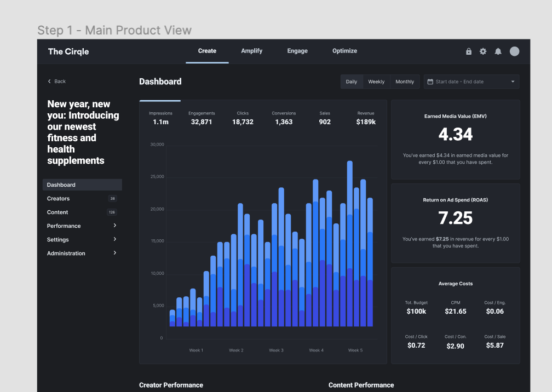Select the Impressions metric tab above the chart

coord(160,118)
